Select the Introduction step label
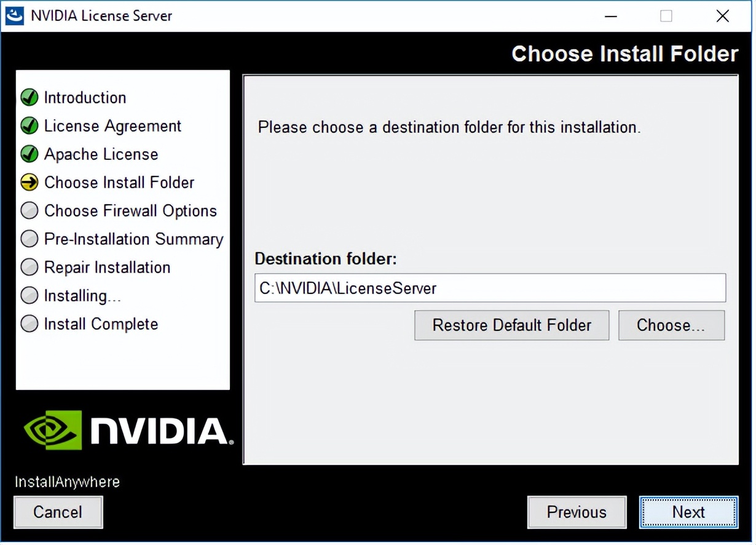 click(85, 97)
